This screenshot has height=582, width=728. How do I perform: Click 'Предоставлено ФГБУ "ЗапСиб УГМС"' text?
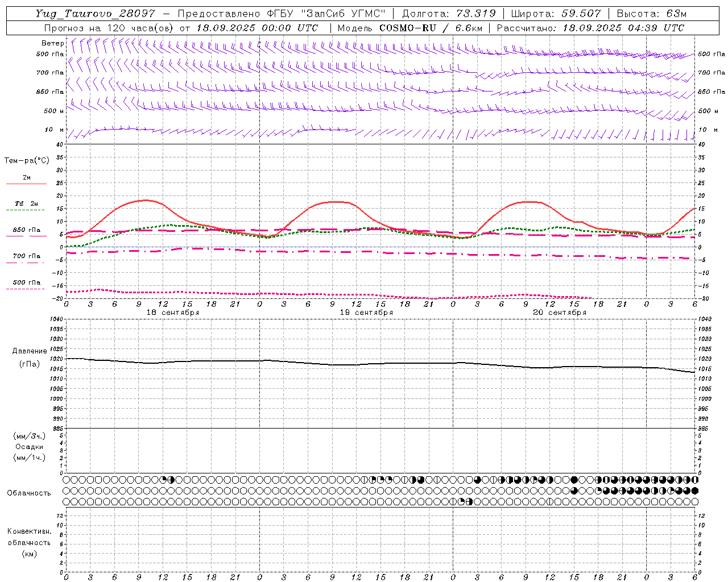point(282,14)
